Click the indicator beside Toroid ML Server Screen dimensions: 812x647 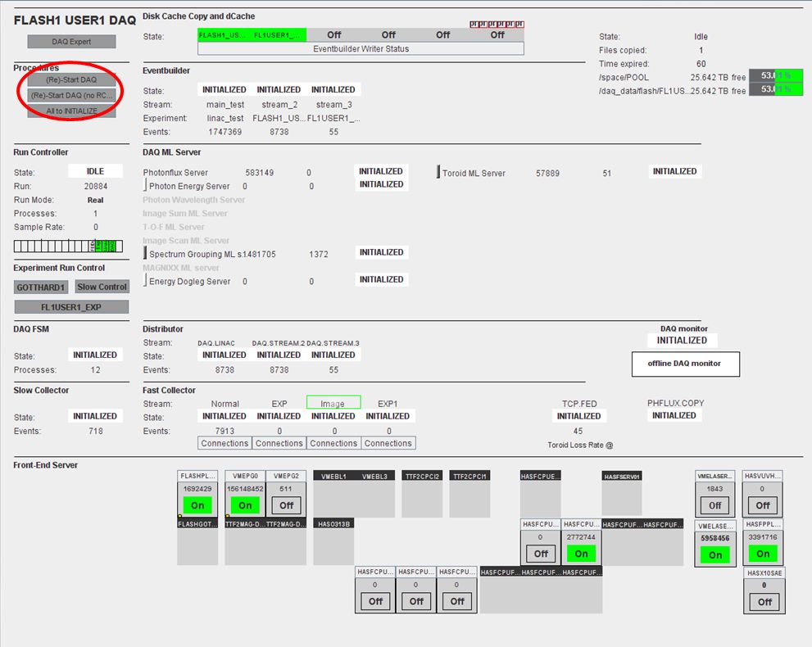438,173
